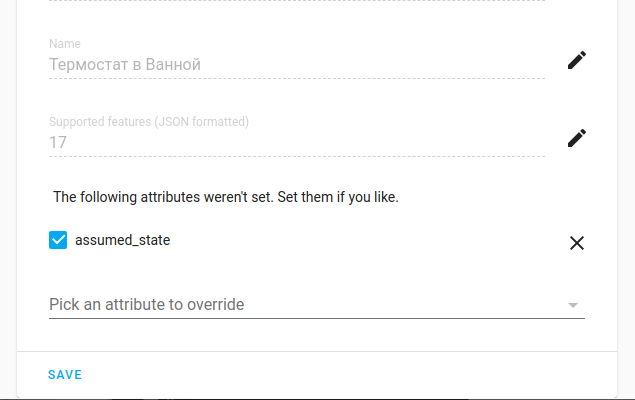
Task: Click the Name field value "Термостат в Ванной"
Action: (125, 65)
